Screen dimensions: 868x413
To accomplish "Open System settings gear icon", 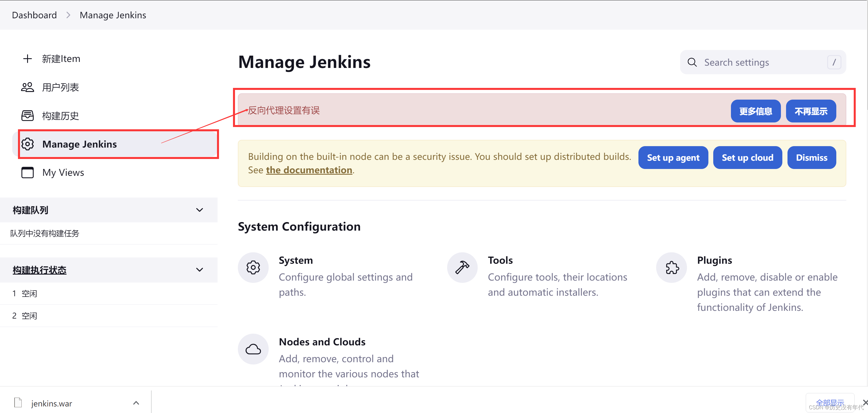I will tap(253, 267).
